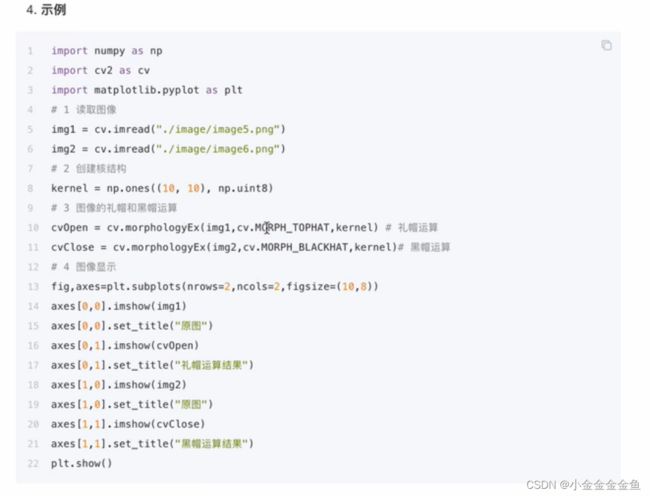Click the CSDN author watermark text
Image resolution: width=650 pixels, height=496 pixels.
(x=583, y=484)
